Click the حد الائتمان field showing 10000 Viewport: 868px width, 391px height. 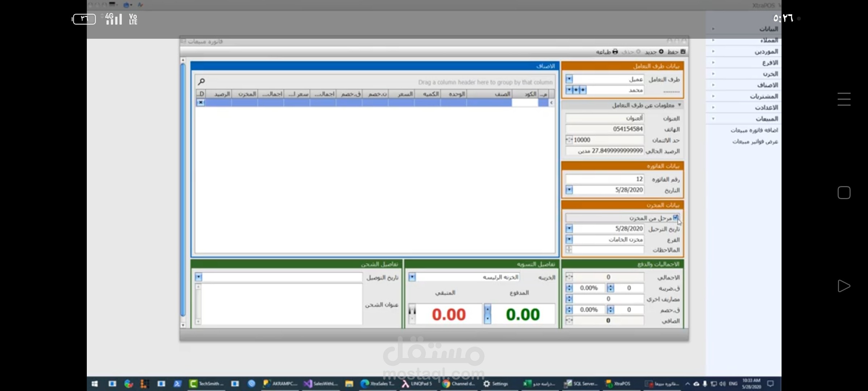click(605, 140)
